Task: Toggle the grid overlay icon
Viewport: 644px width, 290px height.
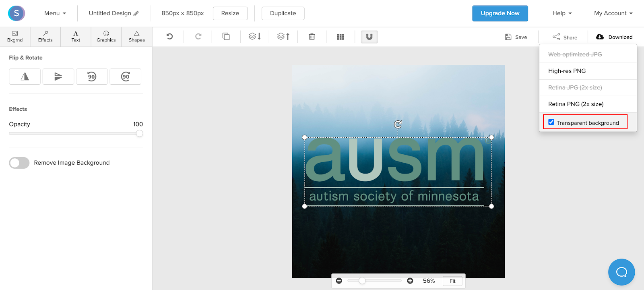Action: (x=341, y=37)
